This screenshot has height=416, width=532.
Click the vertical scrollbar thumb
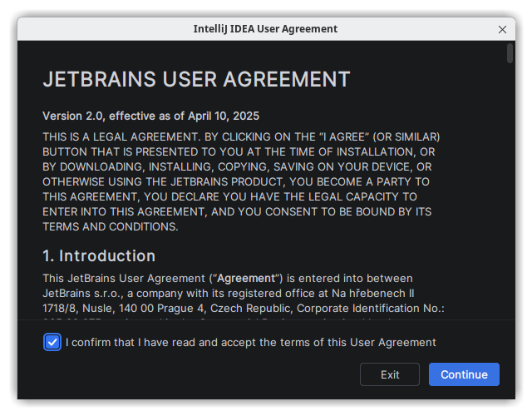(x=510, y=53)
